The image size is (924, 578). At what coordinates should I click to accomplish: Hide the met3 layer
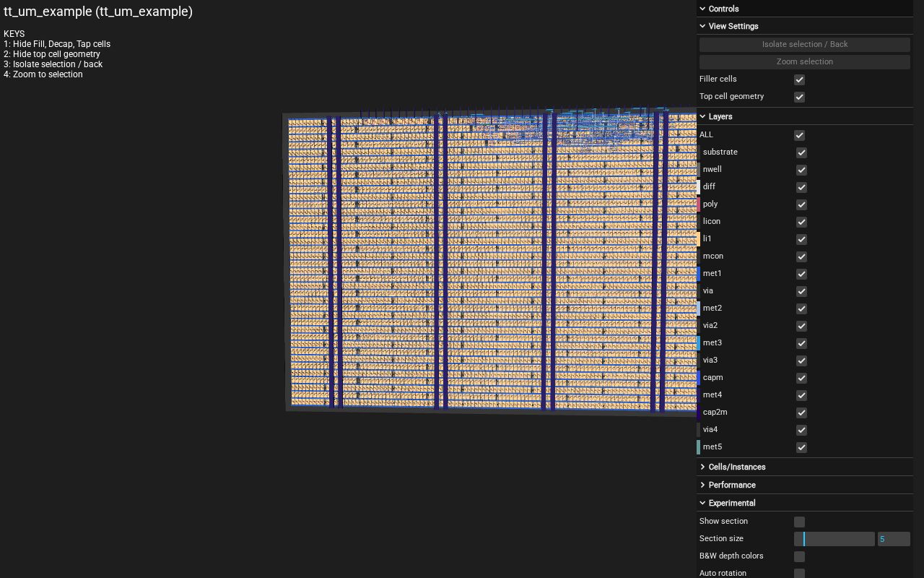click(801, 343)
